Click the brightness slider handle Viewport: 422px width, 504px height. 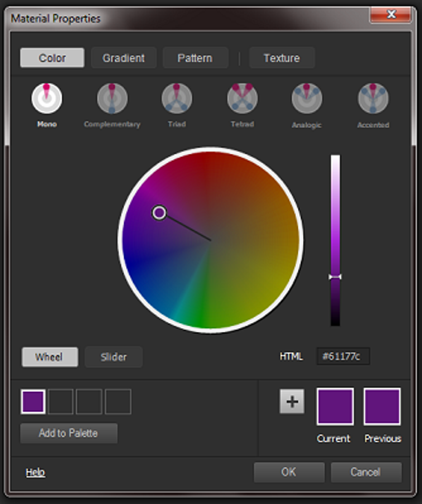pos(335,277)
